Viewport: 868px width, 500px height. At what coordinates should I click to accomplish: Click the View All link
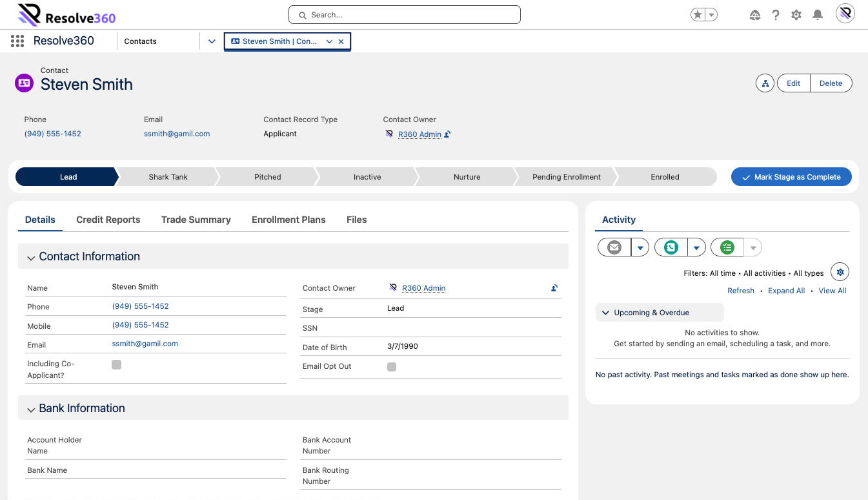click(833, 291)
